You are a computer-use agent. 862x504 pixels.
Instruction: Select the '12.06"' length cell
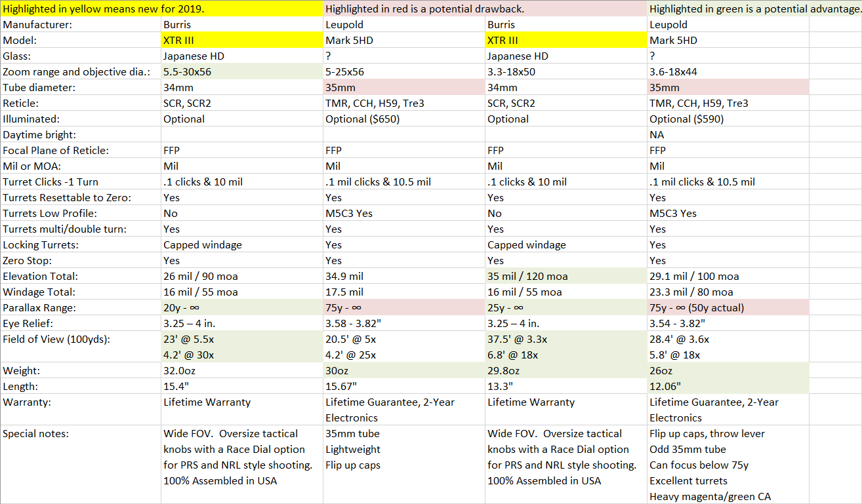pyautogui.click(x=728, y=386)
